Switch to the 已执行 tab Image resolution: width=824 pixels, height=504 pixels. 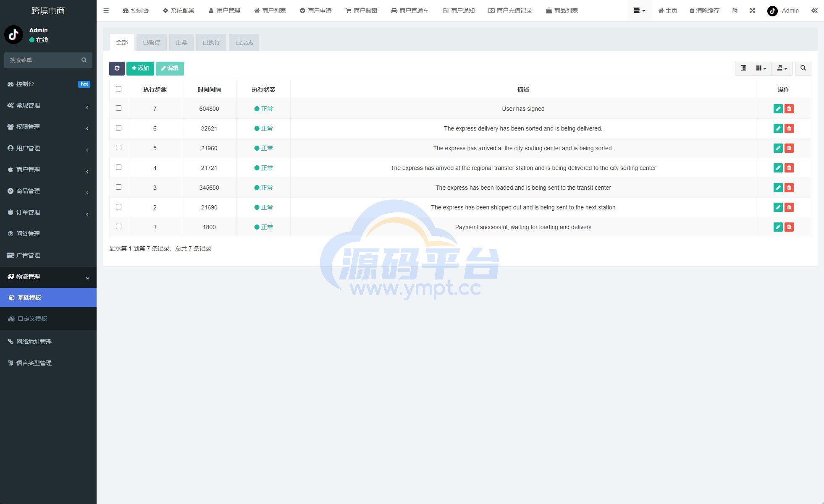click(x=211, y=43)
